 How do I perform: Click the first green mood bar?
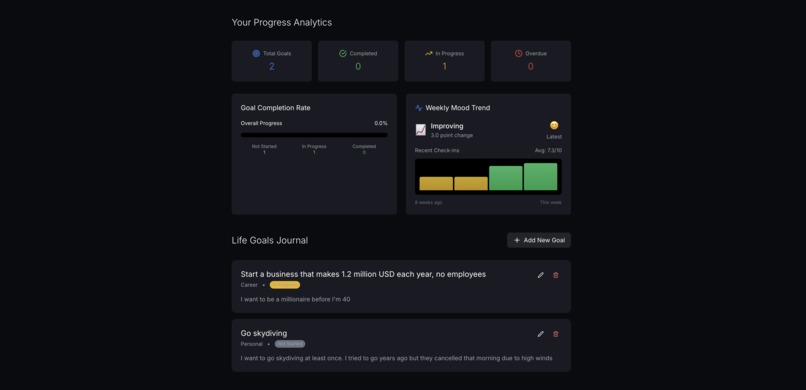coord(505,178)
